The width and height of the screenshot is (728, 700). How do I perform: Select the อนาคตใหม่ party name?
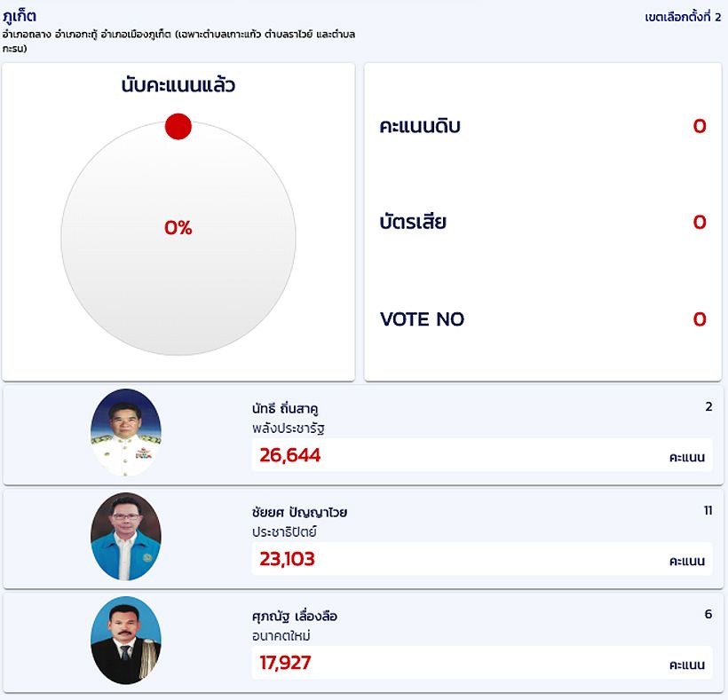pyautogui.click(x=281, y=636)
